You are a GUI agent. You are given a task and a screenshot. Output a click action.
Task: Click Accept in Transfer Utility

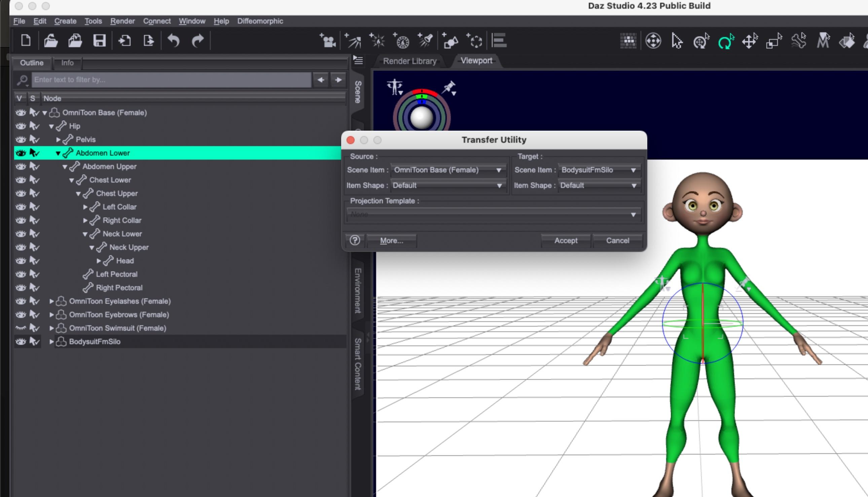tap(566, 241)
